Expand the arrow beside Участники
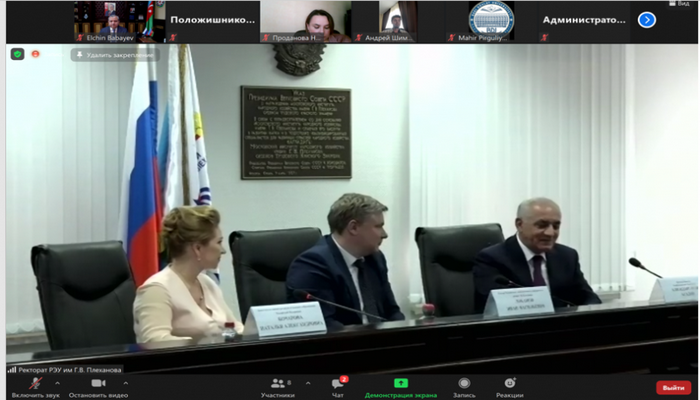 click(306, 382)
